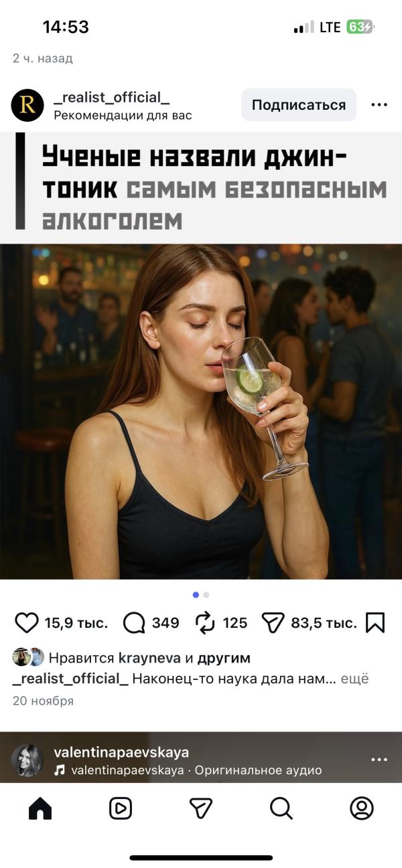Open options menu on valentinapaevskaya reel
402x868 pixels.
tap(380, 760)
